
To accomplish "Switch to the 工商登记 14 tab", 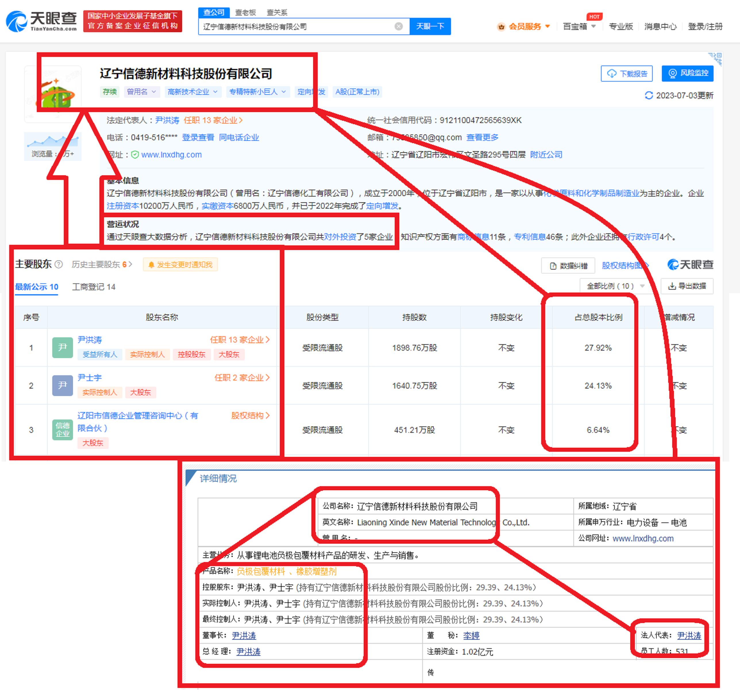I will point(94,287).
